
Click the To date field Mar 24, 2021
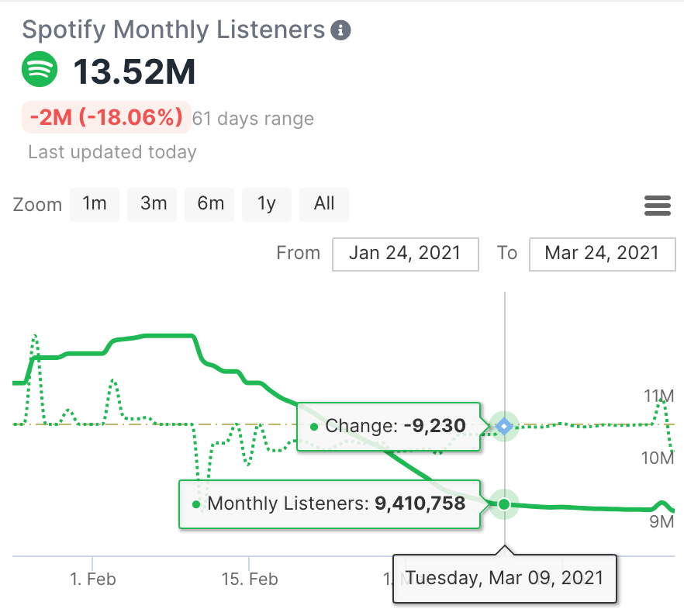pyautogui.click(x=602, y=254)
